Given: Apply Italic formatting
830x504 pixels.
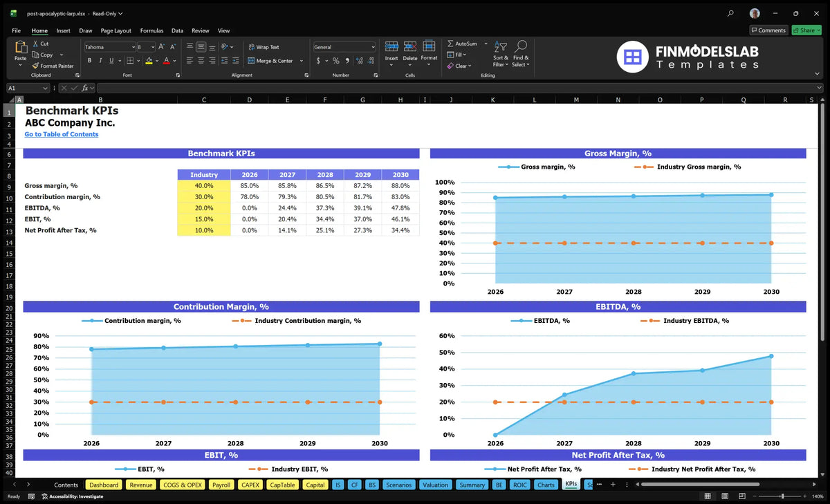Looking at the screenshot, I should [100, 61].
